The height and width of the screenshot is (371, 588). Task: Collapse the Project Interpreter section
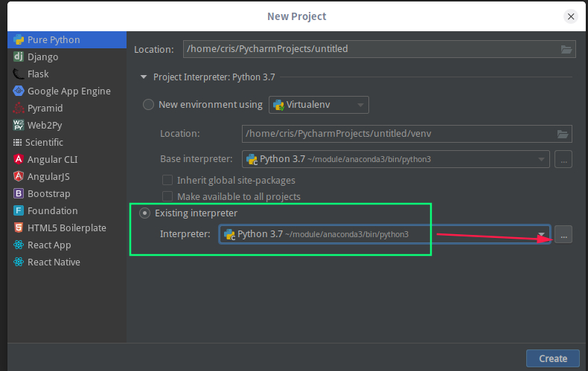(x=143, y=77)
